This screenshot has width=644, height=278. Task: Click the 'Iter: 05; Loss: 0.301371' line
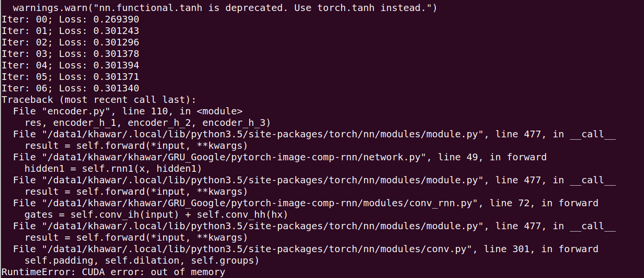[x=70, y=77]
